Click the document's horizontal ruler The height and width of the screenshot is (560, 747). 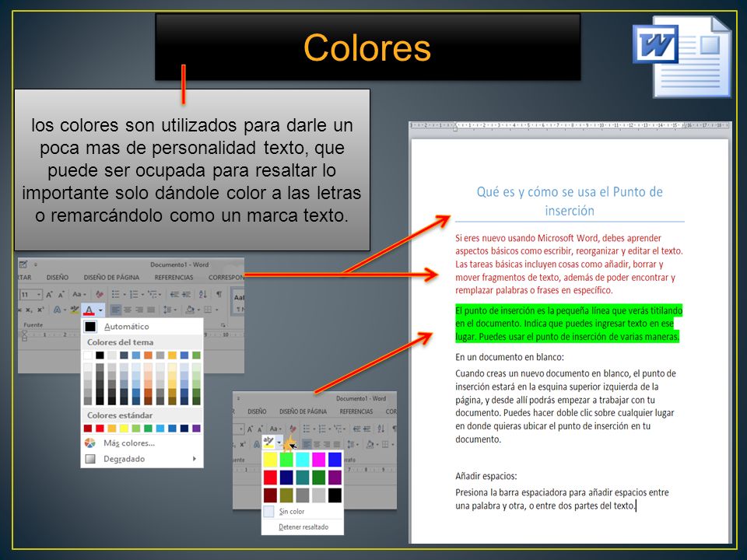pos(570,125)
